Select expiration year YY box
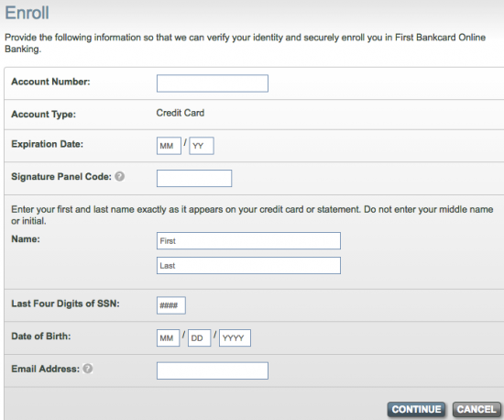 [202, 146]
